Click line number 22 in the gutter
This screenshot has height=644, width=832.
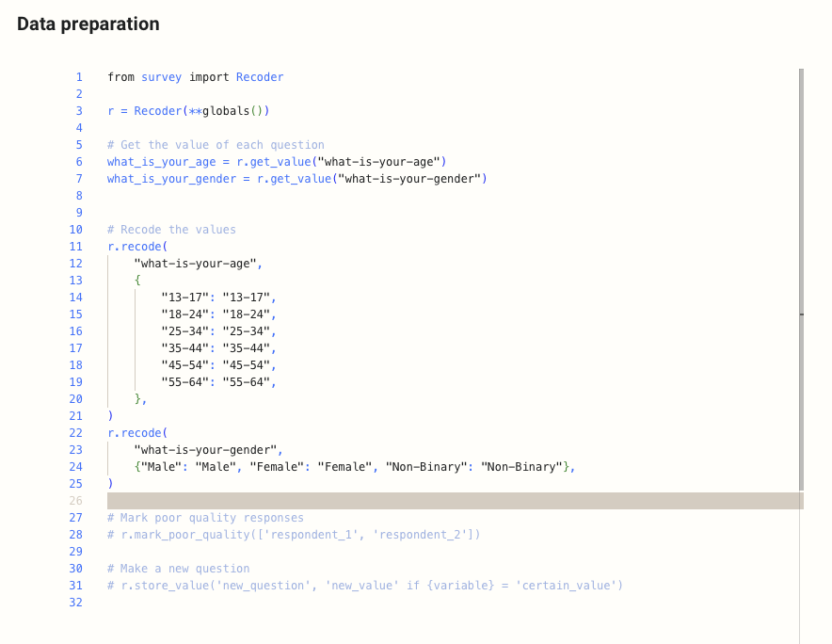pos(76,433)
